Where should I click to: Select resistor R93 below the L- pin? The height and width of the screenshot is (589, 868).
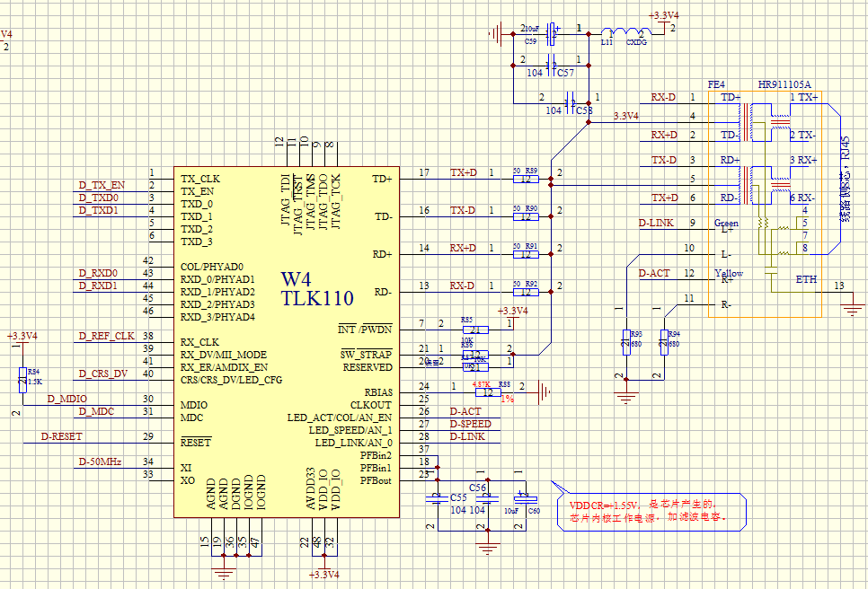pyautogui.click(x=626, y=342)
